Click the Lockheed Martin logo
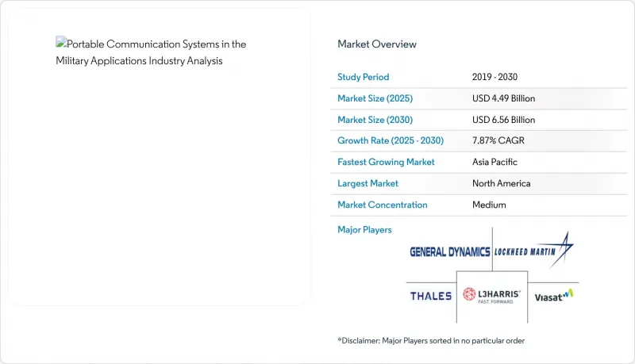 coord(533,250)
